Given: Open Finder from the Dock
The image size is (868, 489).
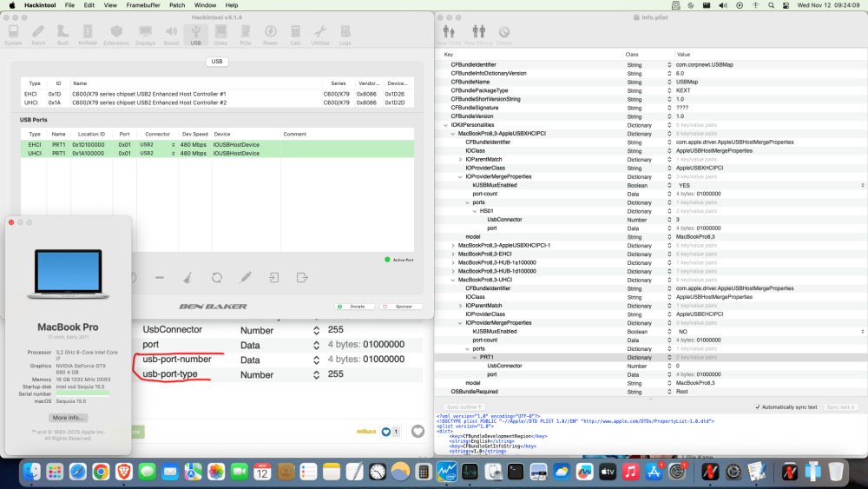Looking at the screenshot, I should (31, 472).
